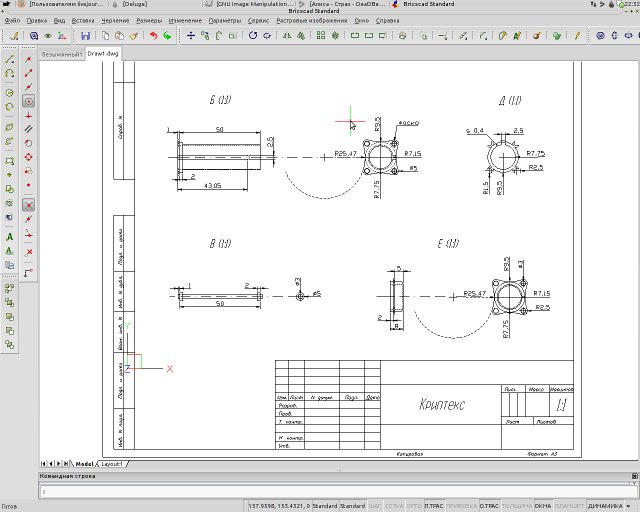
Task: Click the Parallel snap (double slash) icon
Action: coord(28,129)
